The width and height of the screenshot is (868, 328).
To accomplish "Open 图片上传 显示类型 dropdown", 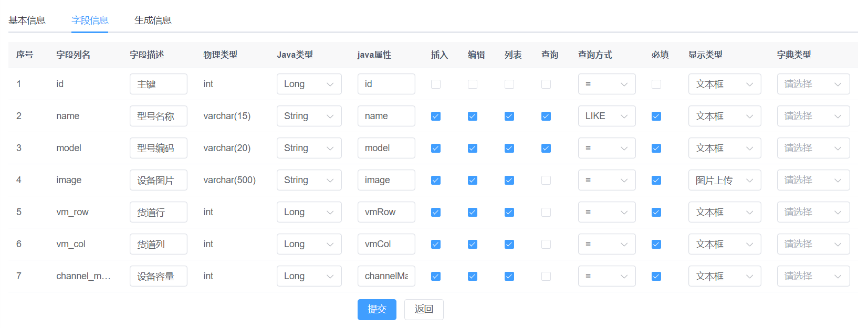I will pyautogui.click(x=724, y=181).
